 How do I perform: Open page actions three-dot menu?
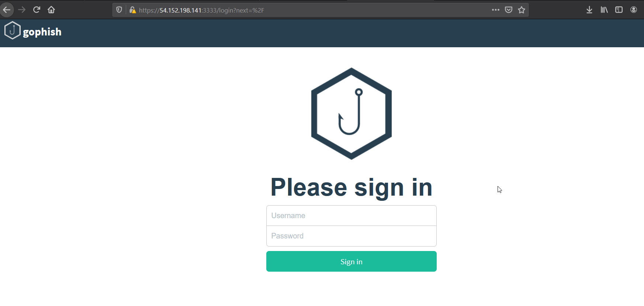click(496, 10)
